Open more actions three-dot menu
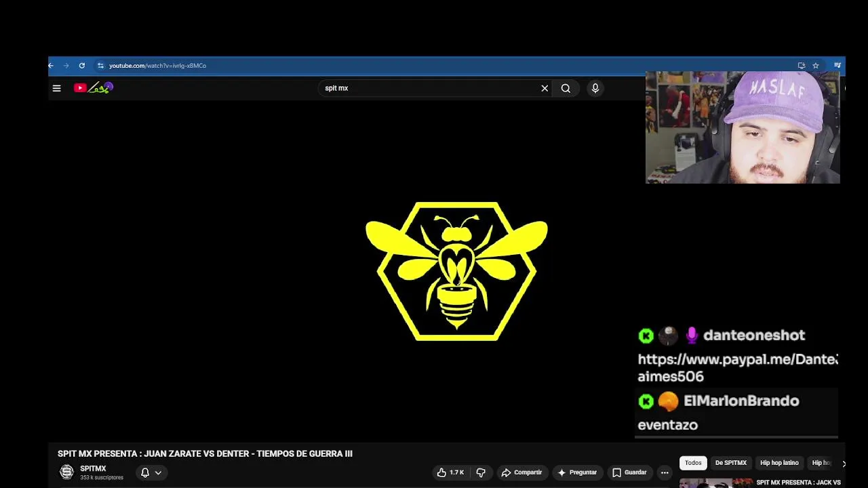 tap(665, 472)
